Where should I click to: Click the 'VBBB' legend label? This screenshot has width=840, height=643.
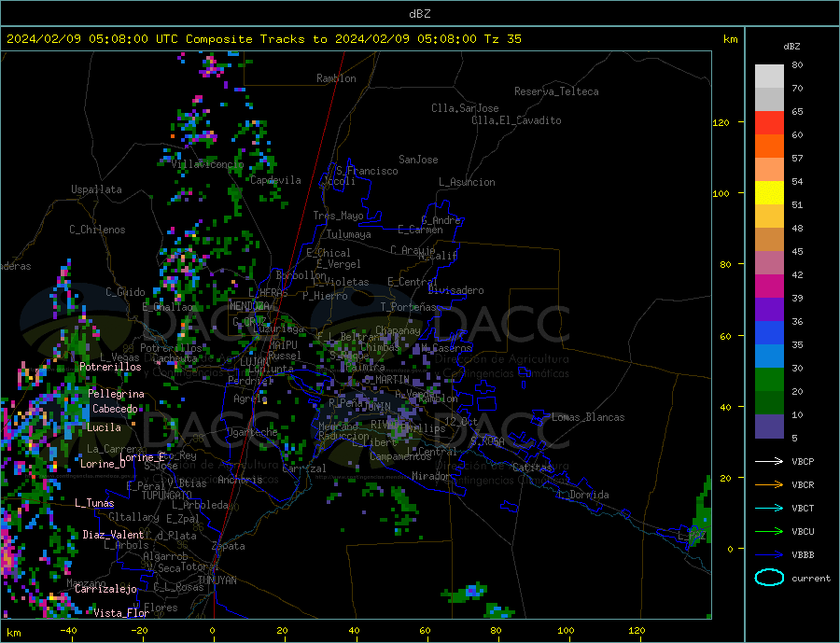[x=803, y=554]
